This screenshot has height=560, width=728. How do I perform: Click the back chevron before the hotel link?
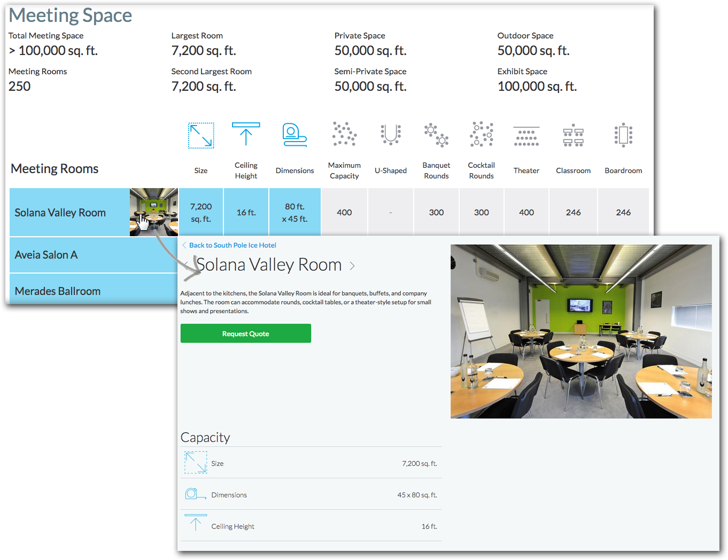184,245
